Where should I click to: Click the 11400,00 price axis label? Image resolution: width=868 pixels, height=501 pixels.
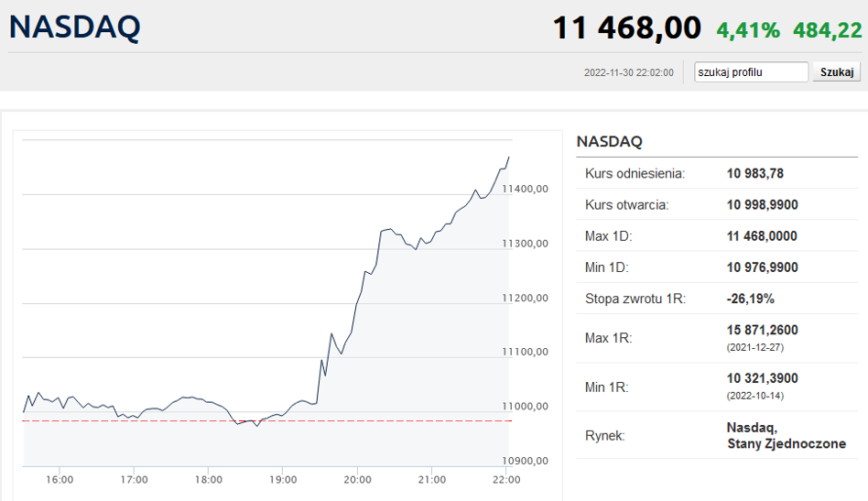coord(525,189)
